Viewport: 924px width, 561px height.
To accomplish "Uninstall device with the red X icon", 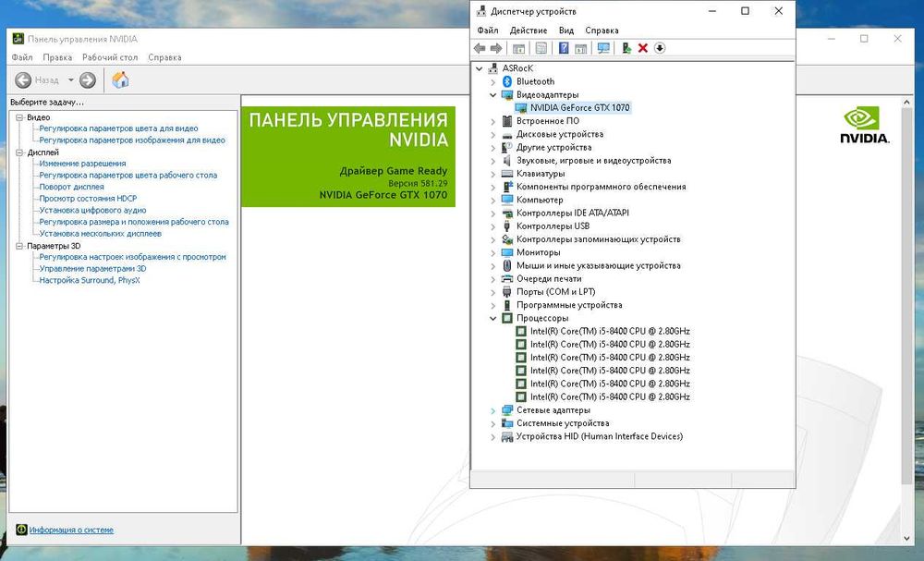I will [x=643, y=48].
